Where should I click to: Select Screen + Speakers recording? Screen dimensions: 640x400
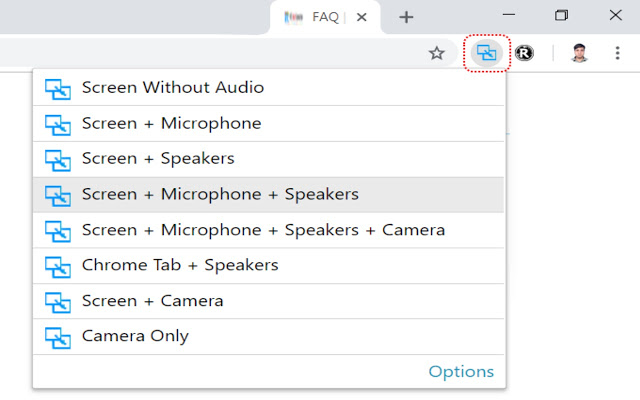(158, 159)
